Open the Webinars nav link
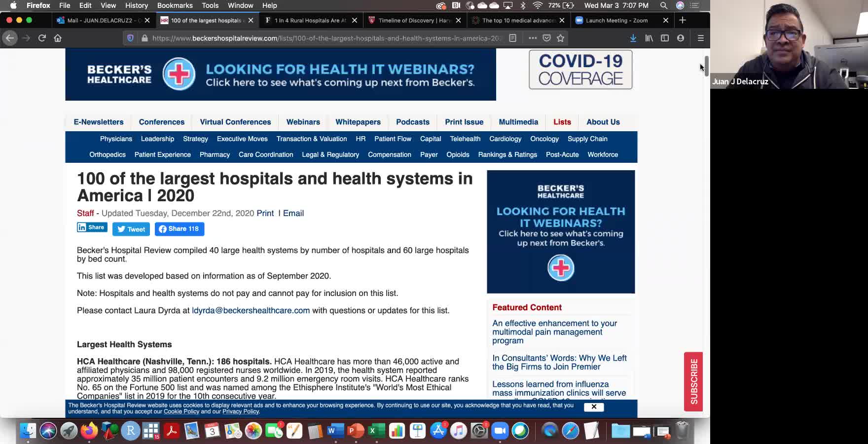The height and width of the screenshot is (444, 868). point(303,122)
